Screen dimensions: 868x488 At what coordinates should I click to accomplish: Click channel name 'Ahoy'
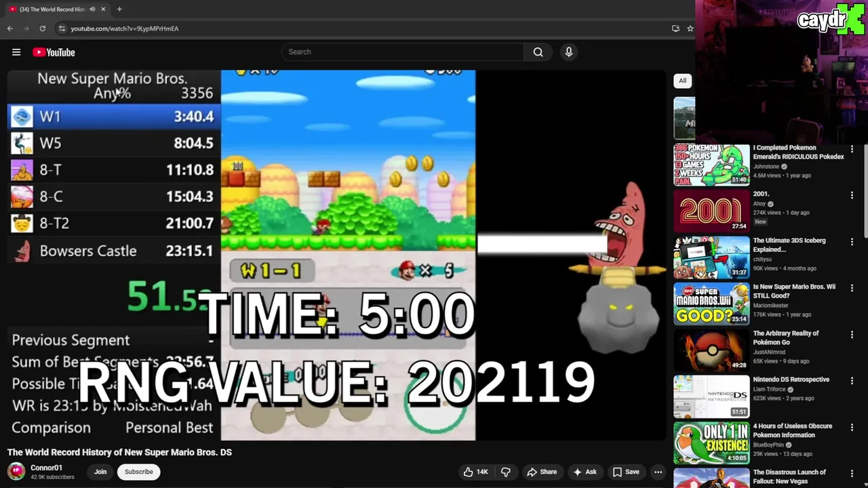[x=759, y=203]
